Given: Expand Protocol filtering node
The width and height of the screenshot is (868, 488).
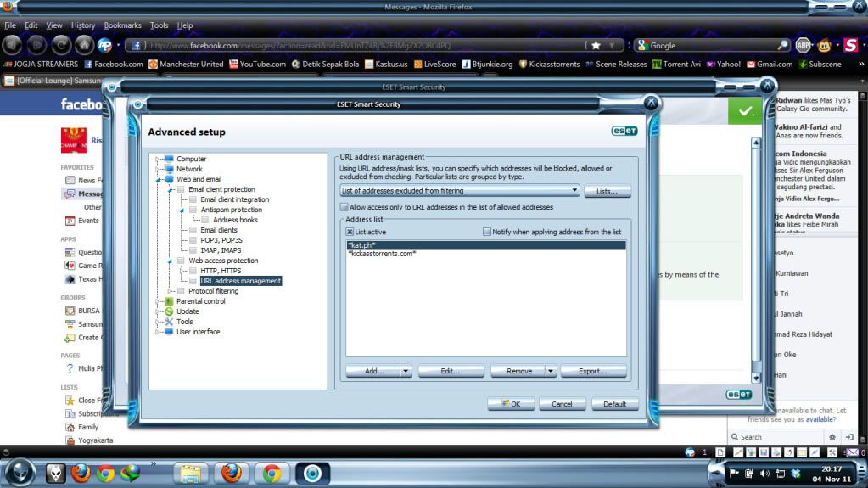Looking at the screenshot, I should click(x=171, y=291).
